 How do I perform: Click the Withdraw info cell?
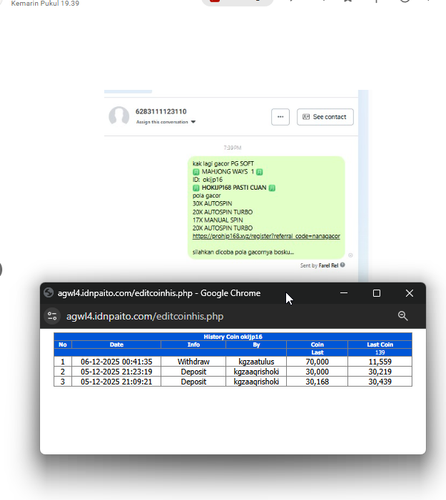(x=193, y=362)
